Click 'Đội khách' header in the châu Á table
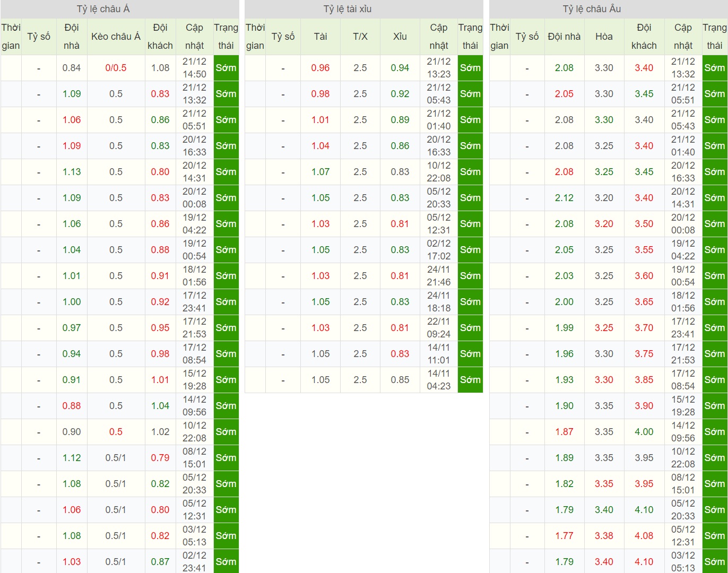The width and height of the screenshot is (728, 573). 160,37
